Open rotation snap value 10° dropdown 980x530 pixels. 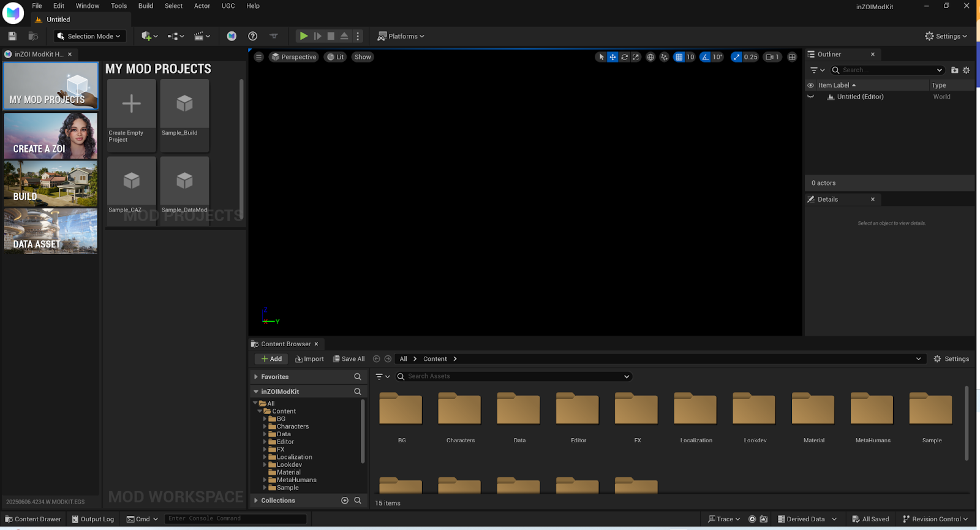tap(717, 57)
